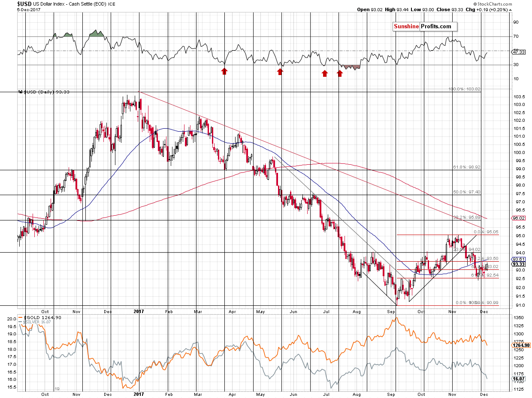Screen dimensions: 532x398
Task: Click the Mar label under the gold-silver panel
Action: point(197,395)
